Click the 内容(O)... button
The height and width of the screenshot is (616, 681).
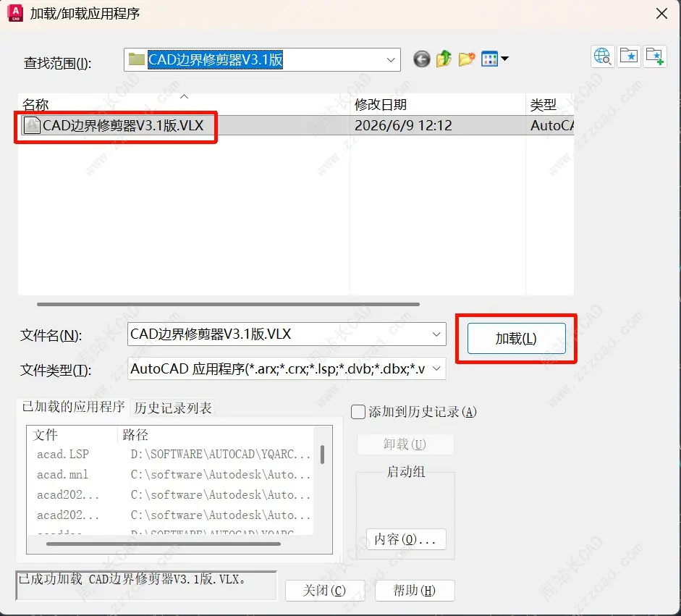406,539
